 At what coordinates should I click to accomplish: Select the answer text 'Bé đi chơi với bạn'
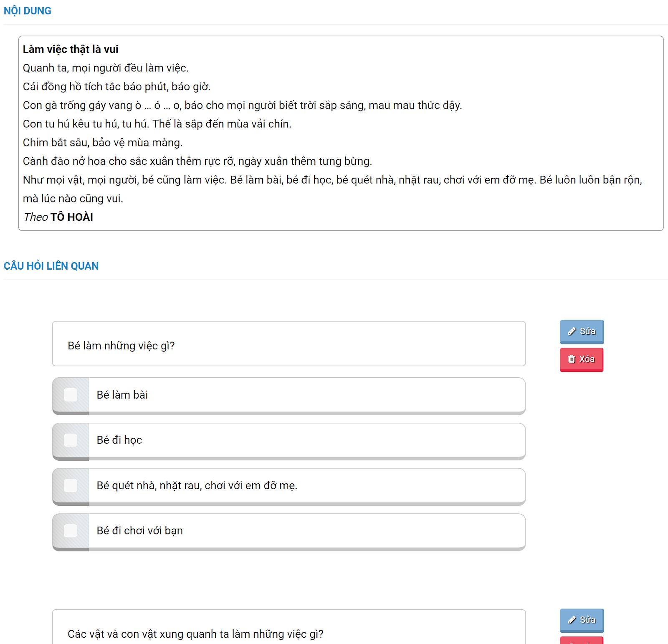(x=139, y=530)
